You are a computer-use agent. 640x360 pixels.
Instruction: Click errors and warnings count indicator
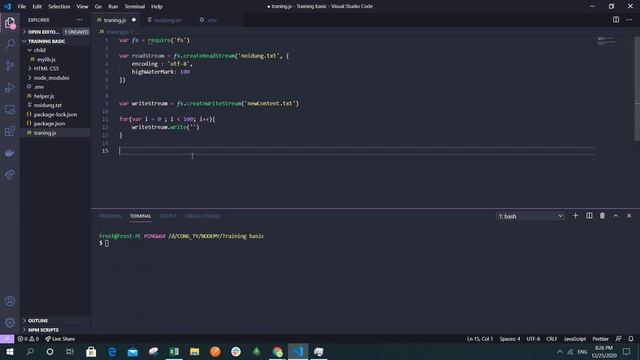(x=28, y=339)
